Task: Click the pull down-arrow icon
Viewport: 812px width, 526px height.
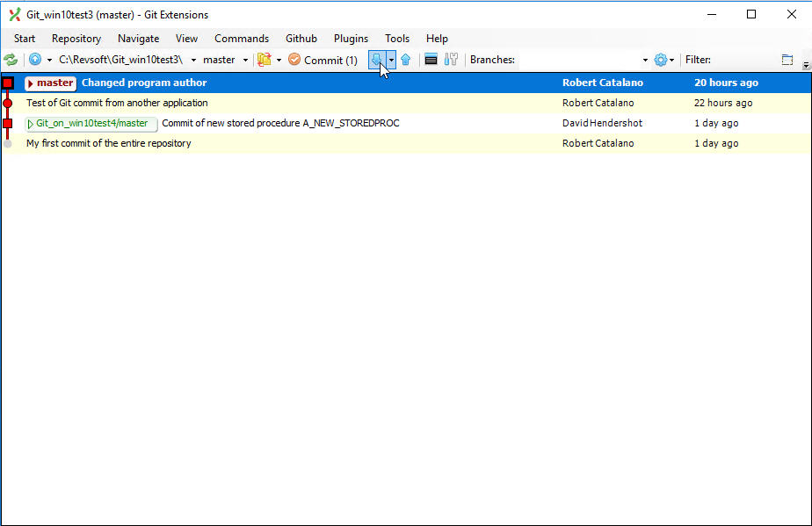Action: pyautogui.click(x=376, y=60)
